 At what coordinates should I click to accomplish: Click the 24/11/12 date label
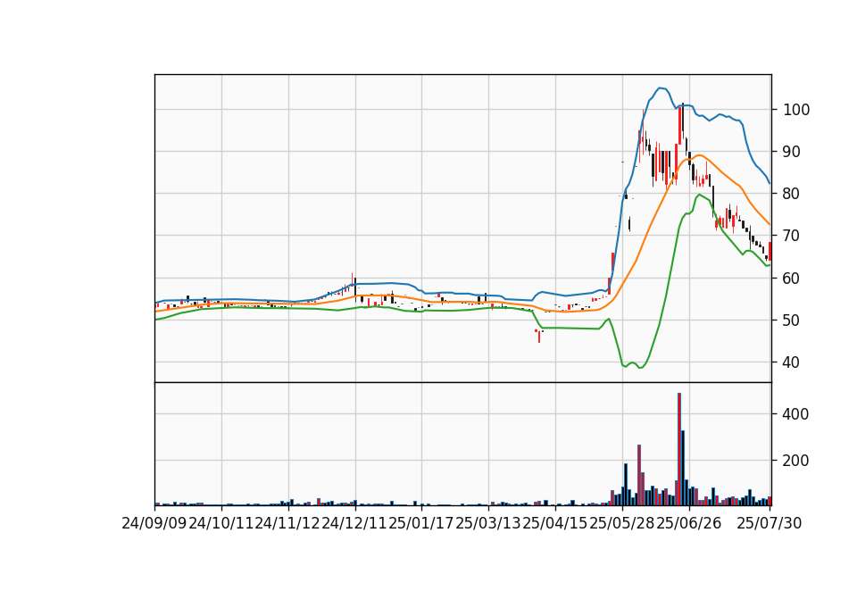coord(288,524)
